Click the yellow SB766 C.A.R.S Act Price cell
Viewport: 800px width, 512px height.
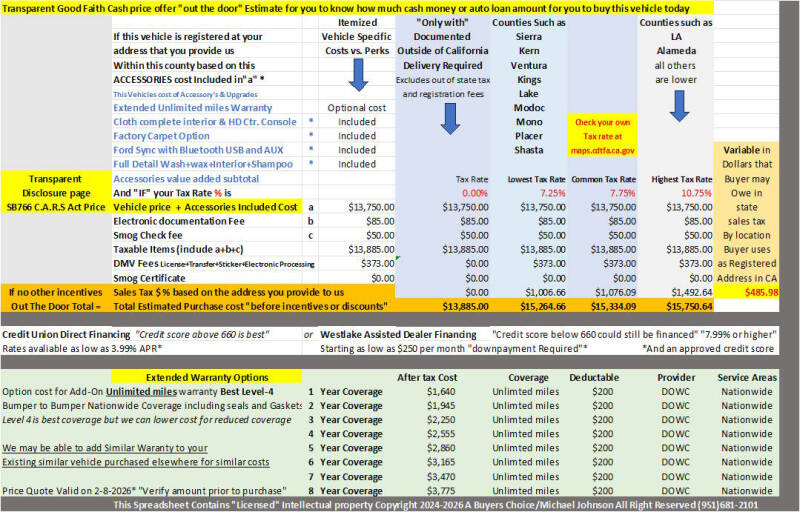coord(56,207)
